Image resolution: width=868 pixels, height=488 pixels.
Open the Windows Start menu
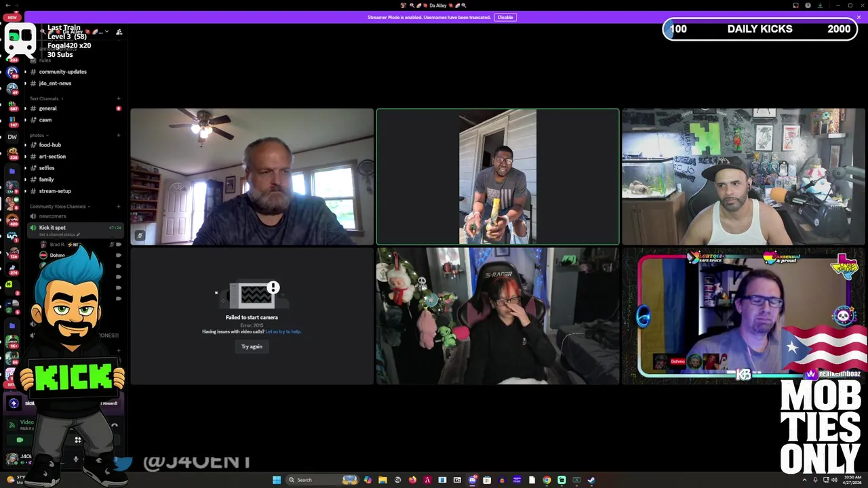click(277, 480)
